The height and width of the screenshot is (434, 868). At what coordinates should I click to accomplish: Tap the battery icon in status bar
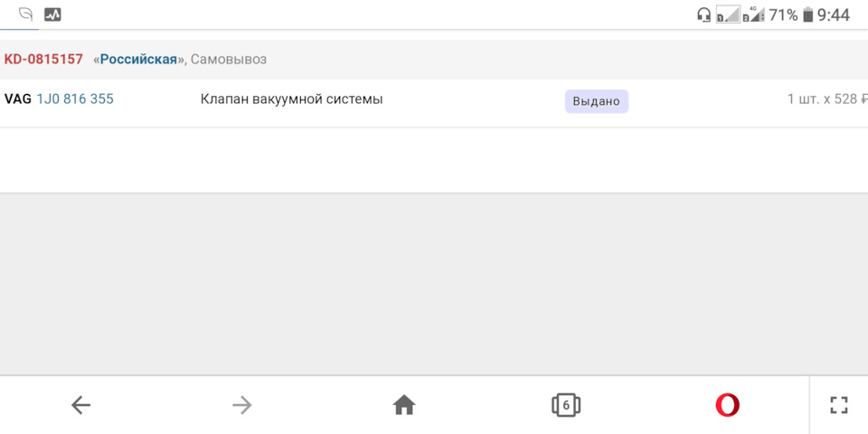(807, 14)
